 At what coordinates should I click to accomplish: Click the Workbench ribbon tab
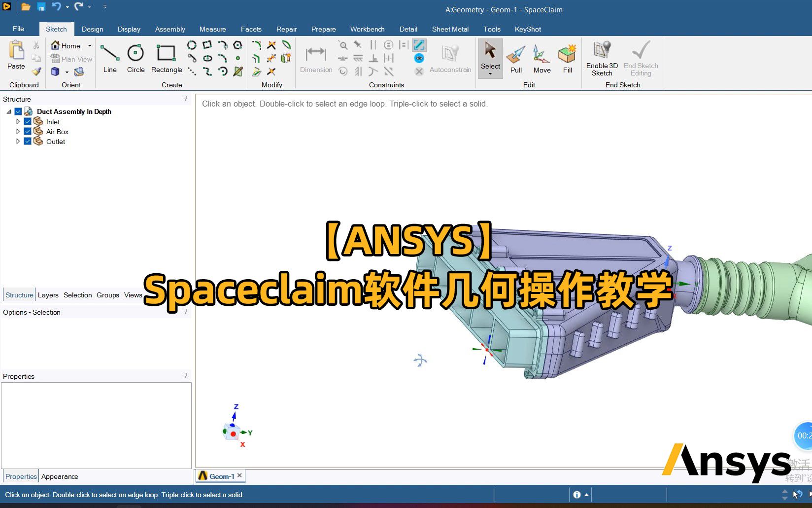[x=368, y=29]
